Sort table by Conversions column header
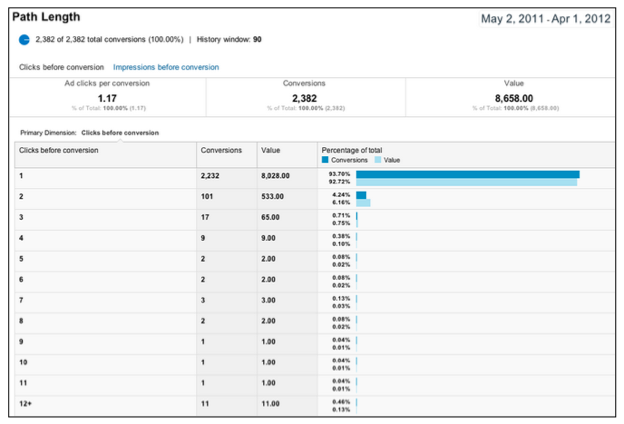 [221, 150]
